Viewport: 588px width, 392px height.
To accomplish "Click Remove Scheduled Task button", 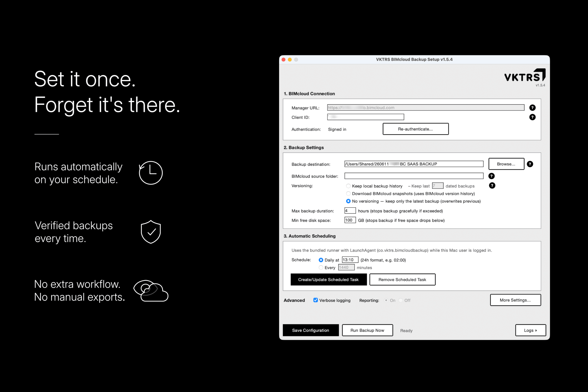I will click(402, 279).
